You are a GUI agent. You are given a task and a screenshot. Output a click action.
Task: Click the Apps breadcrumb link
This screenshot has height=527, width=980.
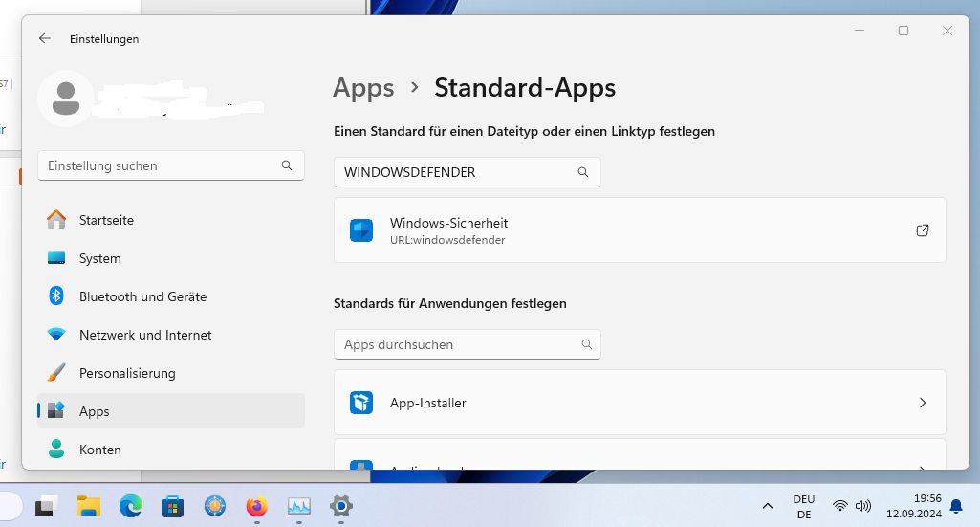point(363,88)
